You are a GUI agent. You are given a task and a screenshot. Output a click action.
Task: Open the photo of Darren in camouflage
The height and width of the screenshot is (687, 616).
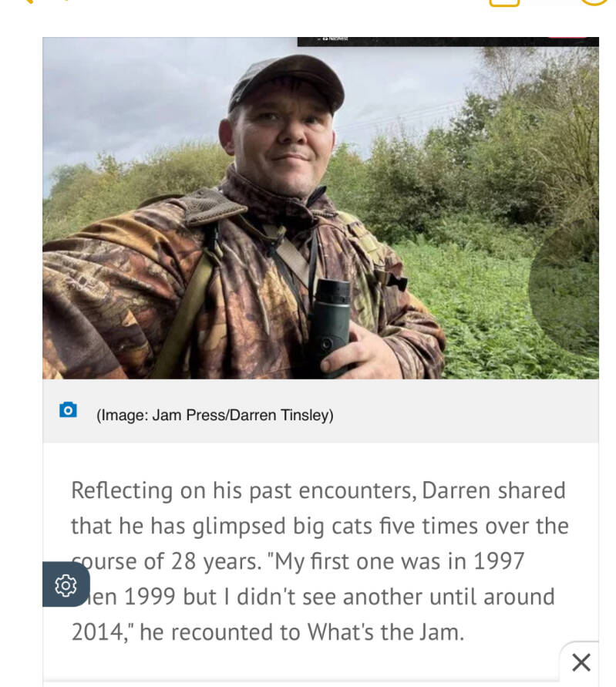tap(321, 208)
